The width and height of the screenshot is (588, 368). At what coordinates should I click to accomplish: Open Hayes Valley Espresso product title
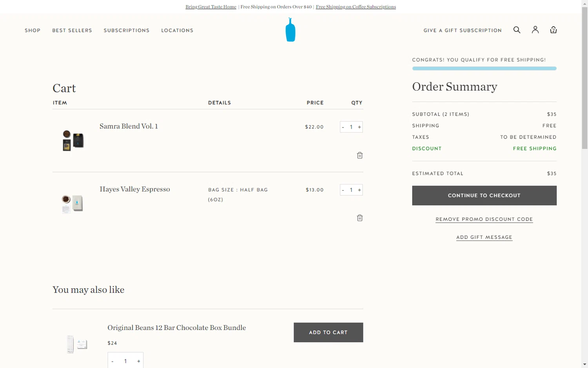[x=135, y=189]
